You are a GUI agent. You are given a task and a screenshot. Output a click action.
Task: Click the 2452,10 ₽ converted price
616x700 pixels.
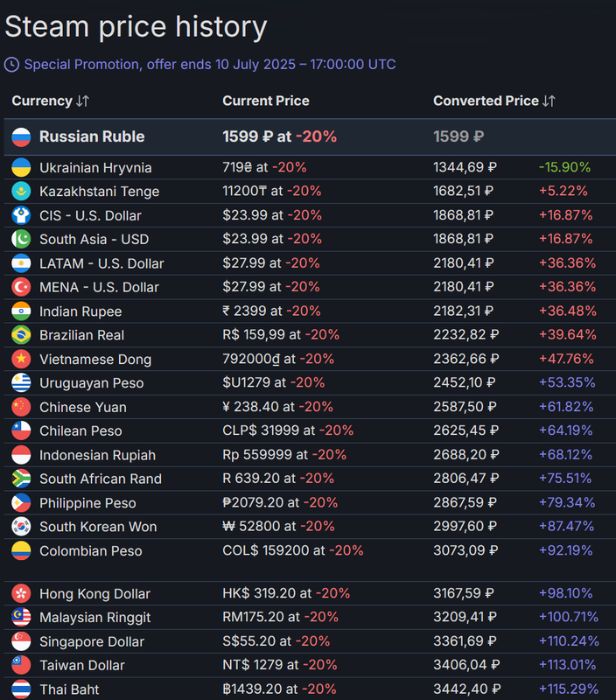(465, 382)
